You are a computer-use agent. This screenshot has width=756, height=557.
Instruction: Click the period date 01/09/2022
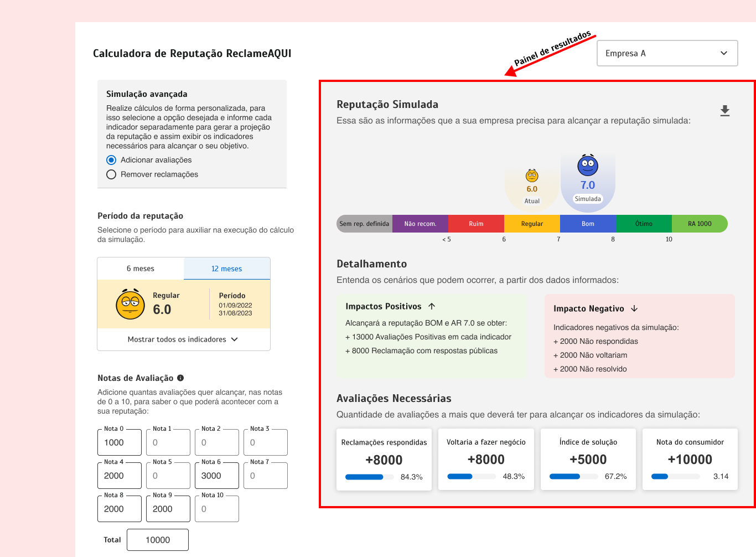235,305
